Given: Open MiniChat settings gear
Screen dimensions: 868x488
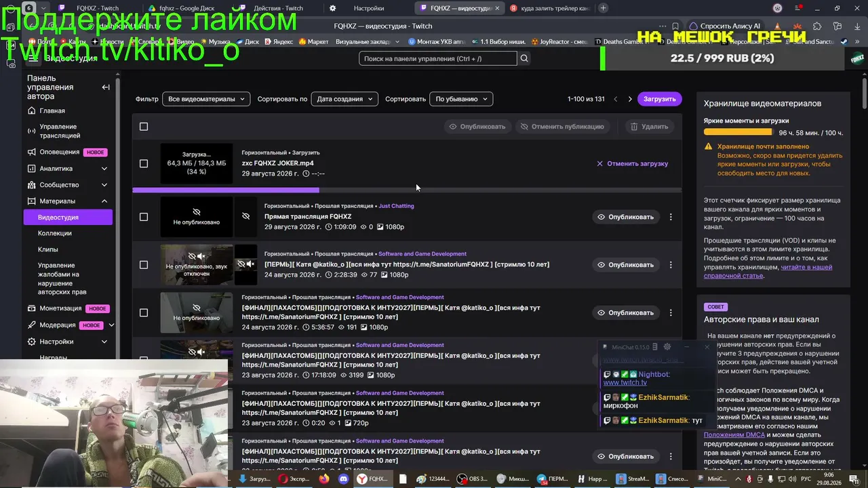Looking at the screenshot, I should [667, 347].
